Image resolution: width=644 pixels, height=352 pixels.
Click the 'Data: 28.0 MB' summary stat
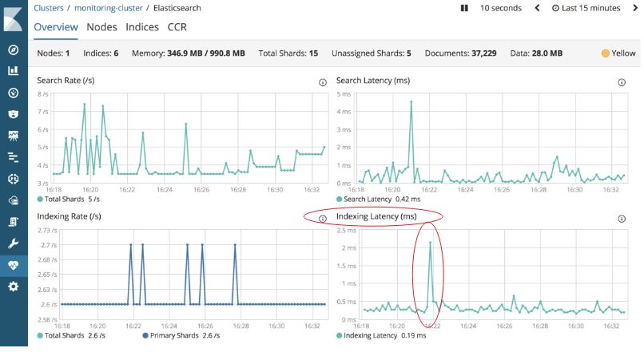coord(536,53)
